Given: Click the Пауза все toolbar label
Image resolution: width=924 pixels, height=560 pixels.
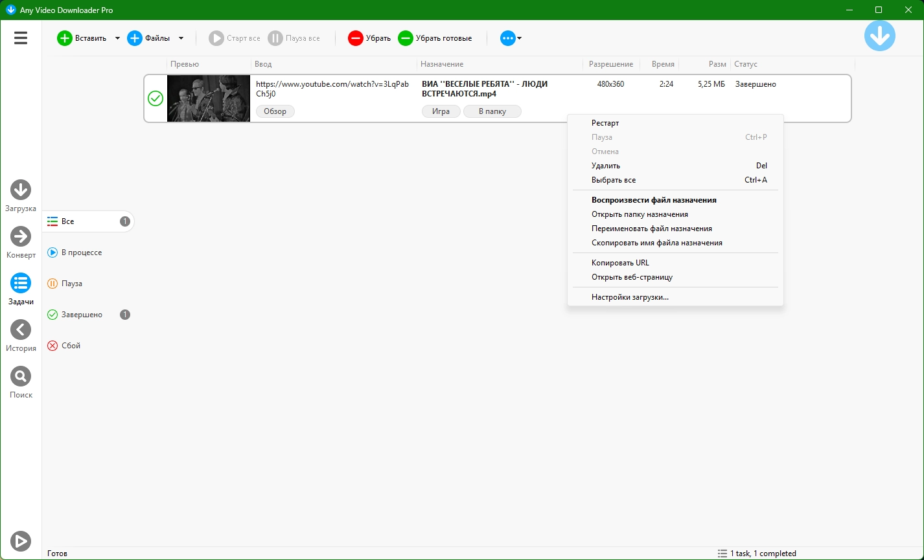Looking at the screenshot, I should pyautogui.click(x=303, y=38).
